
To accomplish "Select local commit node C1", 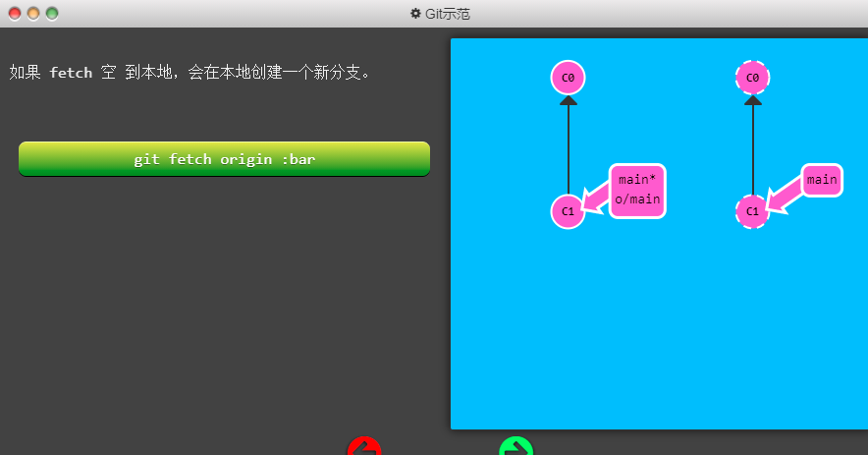I will [568, 211].
